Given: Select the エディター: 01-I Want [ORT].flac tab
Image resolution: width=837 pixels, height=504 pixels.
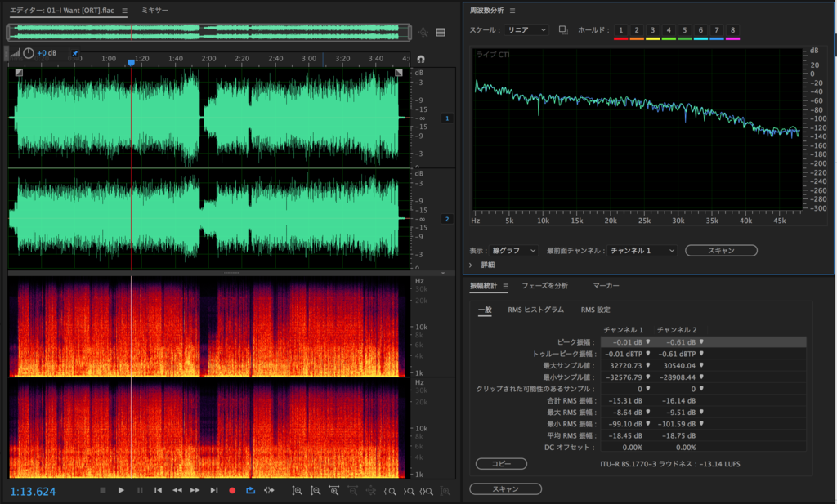Looking at the screenshot, I should (62, 10).
